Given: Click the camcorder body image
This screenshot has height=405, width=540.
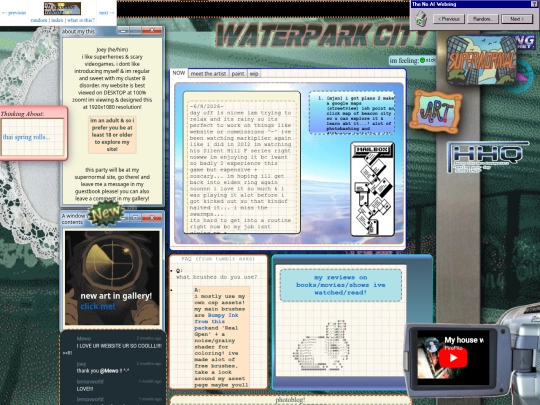Looking at the screenshot, I should (525, 356).
